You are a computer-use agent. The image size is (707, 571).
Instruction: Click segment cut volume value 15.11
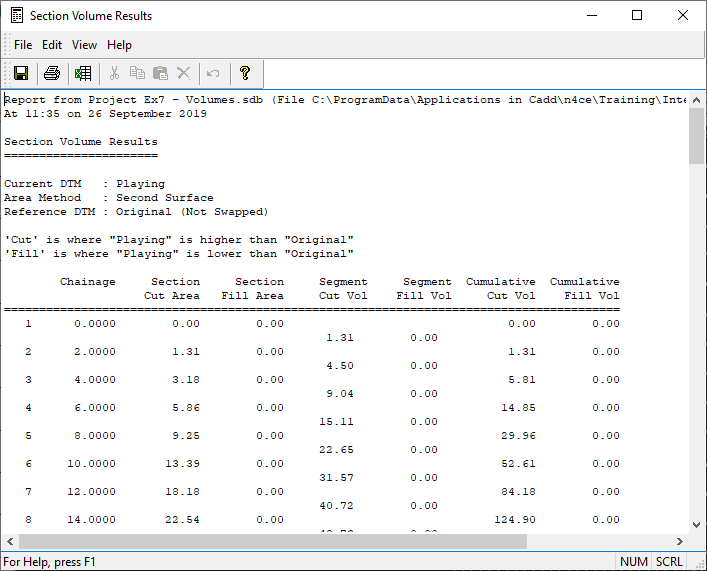(336, 421)
